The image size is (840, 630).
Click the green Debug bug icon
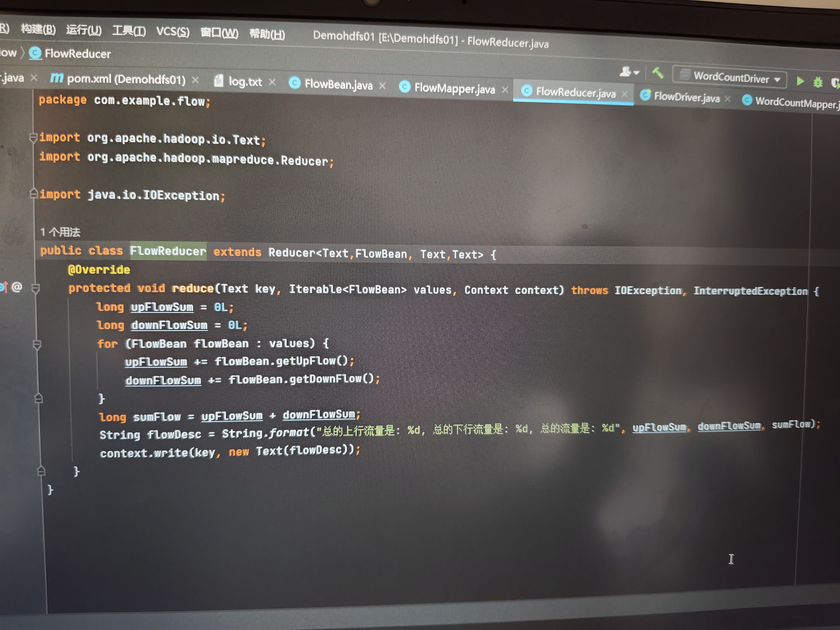click(x=818, y=82)
